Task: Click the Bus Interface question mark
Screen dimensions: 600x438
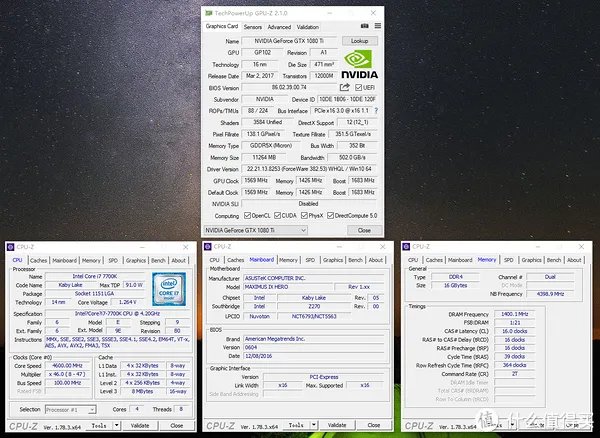Action: (x=376, y=111)
